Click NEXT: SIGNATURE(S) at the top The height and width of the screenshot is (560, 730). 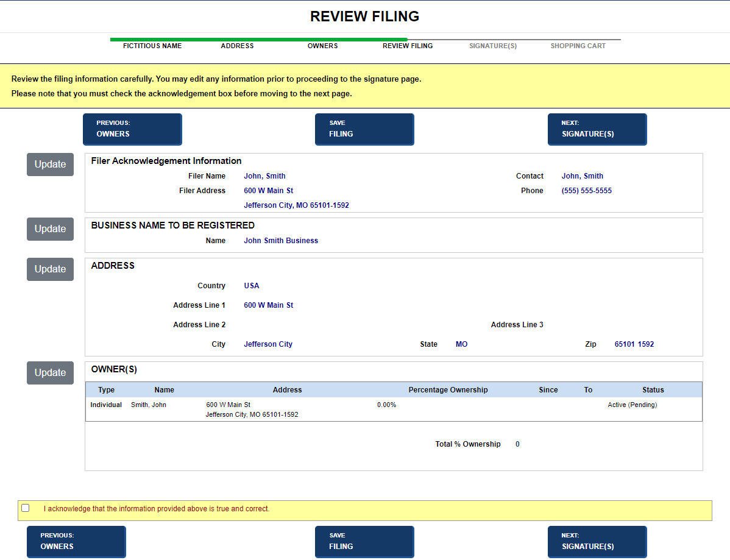[597, 129]
